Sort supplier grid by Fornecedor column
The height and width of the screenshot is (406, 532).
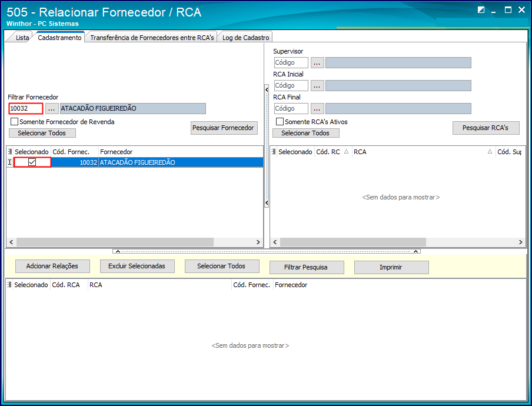181,152
